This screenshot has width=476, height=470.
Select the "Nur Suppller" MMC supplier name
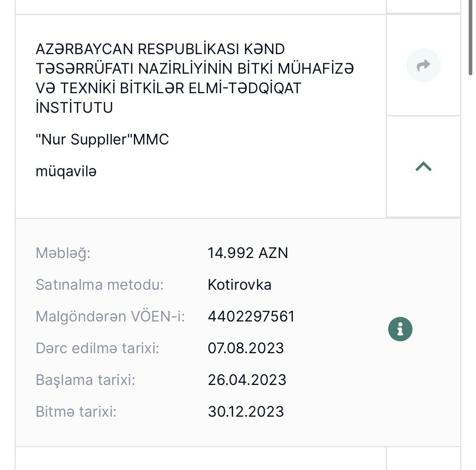click(x=102, y=140)
